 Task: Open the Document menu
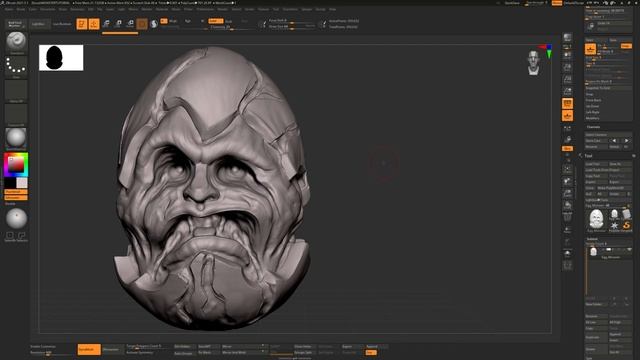[48, 9]
